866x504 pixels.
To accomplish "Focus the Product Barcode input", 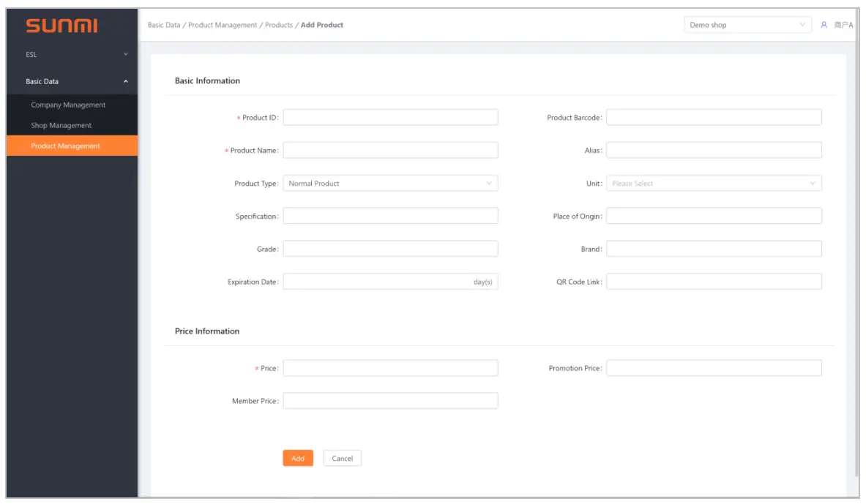I will 714,118.
